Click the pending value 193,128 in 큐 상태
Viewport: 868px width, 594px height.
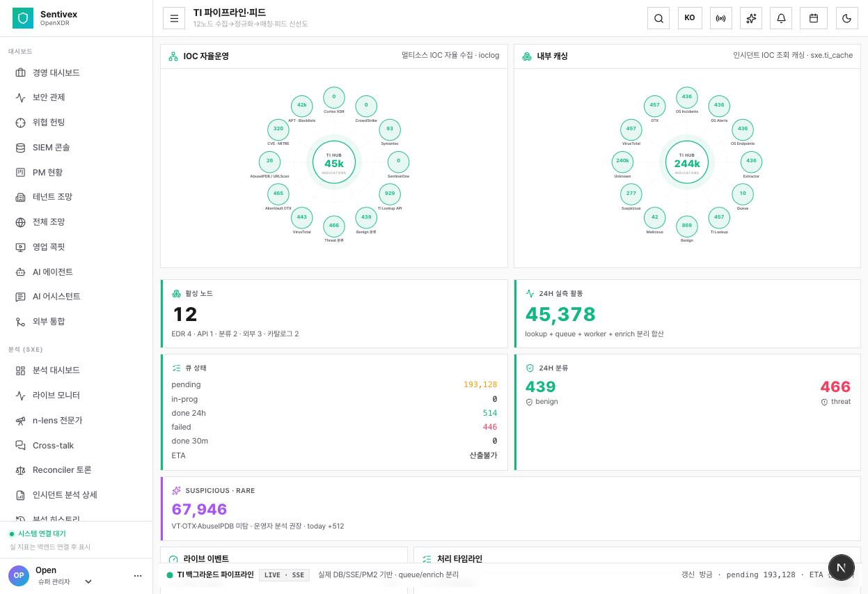point(480,384)
